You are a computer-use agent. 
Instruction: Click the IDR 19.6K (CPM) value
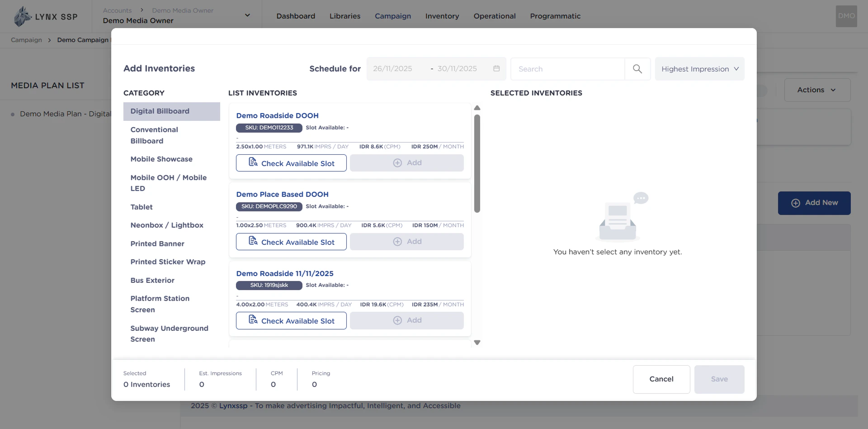pos(382,305)
